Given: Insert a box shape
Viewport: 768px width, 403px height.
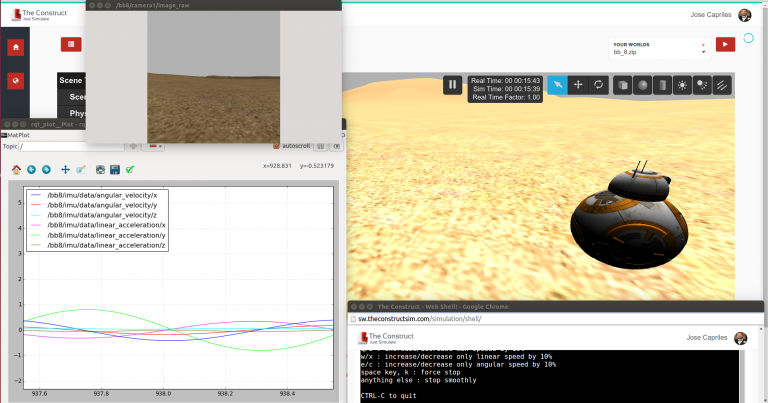Looking at the screenshot, I should pos(622,86).
